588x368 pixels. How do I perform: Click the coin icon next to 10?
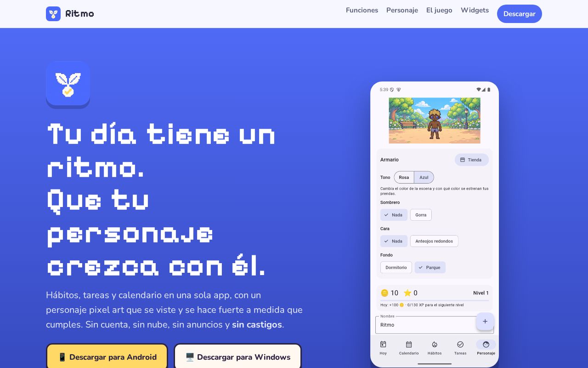pyautogui.click(x=384, y=293)
